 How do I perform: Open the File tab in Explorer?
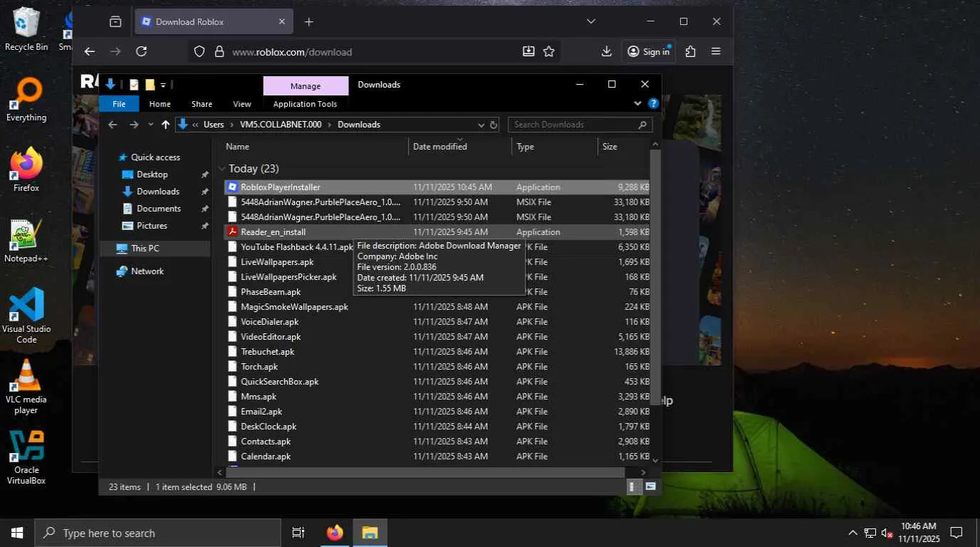tap(119, 104)
